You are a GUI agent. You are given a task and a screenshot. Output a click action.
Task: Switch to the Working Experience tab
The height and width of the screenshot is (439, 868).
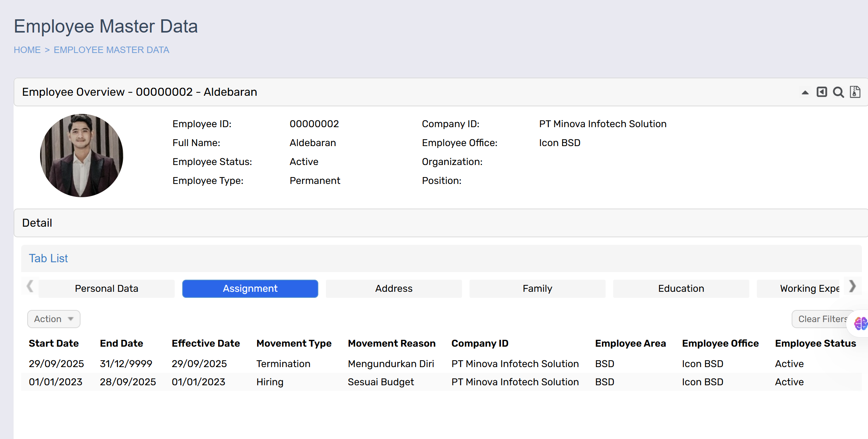pyautogui.click(x=805, y=289)
